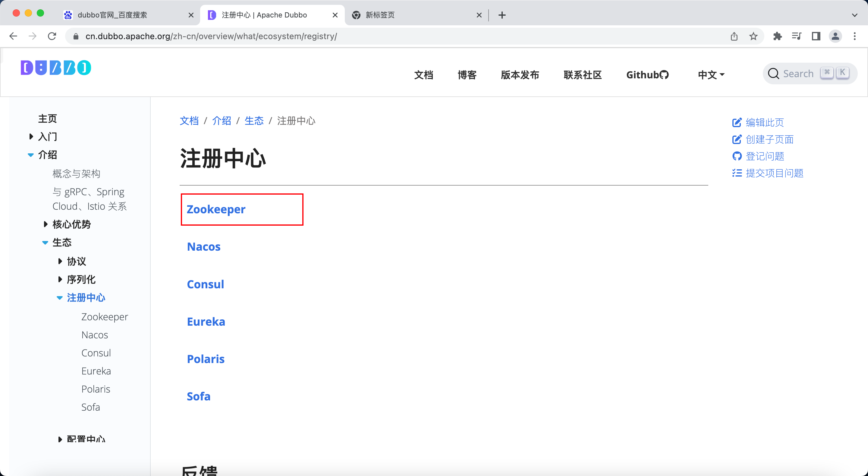Close the dubbo官网_百度搜索 tab
This screenshot has height=476, width=868.
(191, 15)
